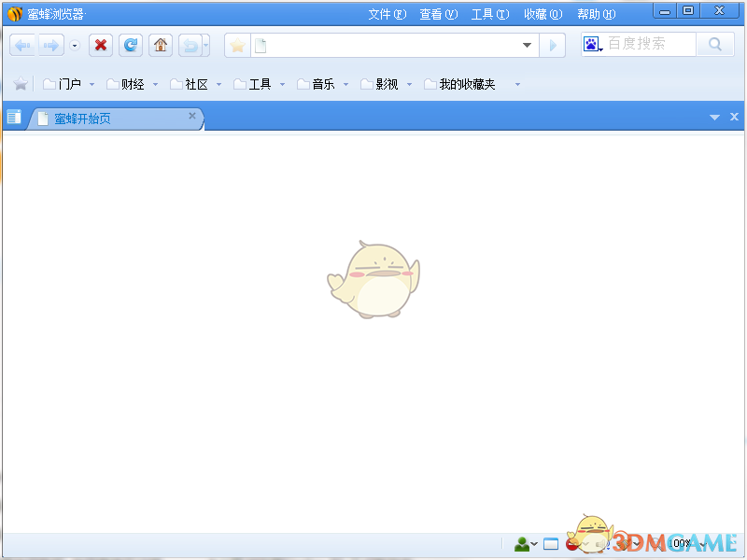Screen dimensions: 747x560
Task: Go to the home page icon
Action: pos(161,45)
